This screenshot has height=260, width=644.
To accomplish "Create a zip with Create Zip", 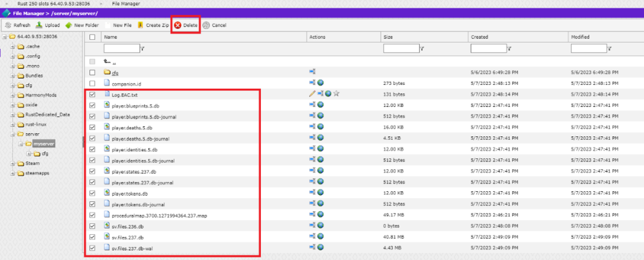I will pos(152,25).
